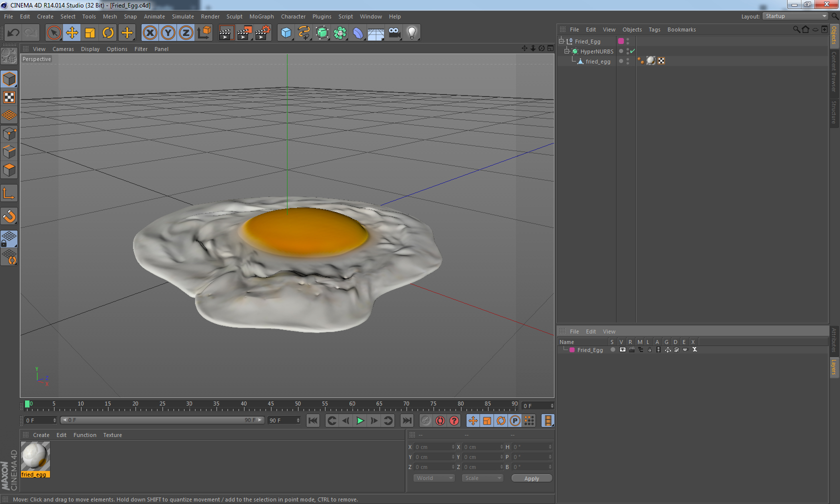Open Material Manager Create menu
The image size is (840, 504).
coord(41,435)
